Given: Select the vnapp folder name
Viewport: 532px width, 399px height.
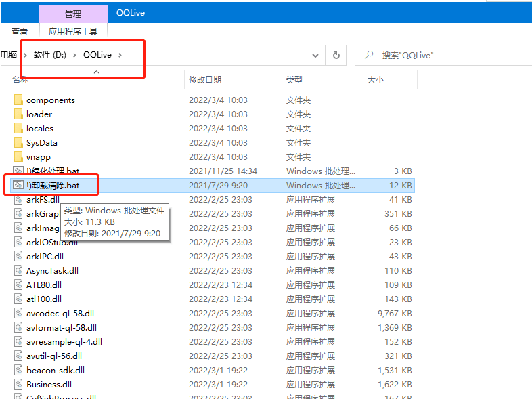Looking at the screenshot, I should point(39,157).
